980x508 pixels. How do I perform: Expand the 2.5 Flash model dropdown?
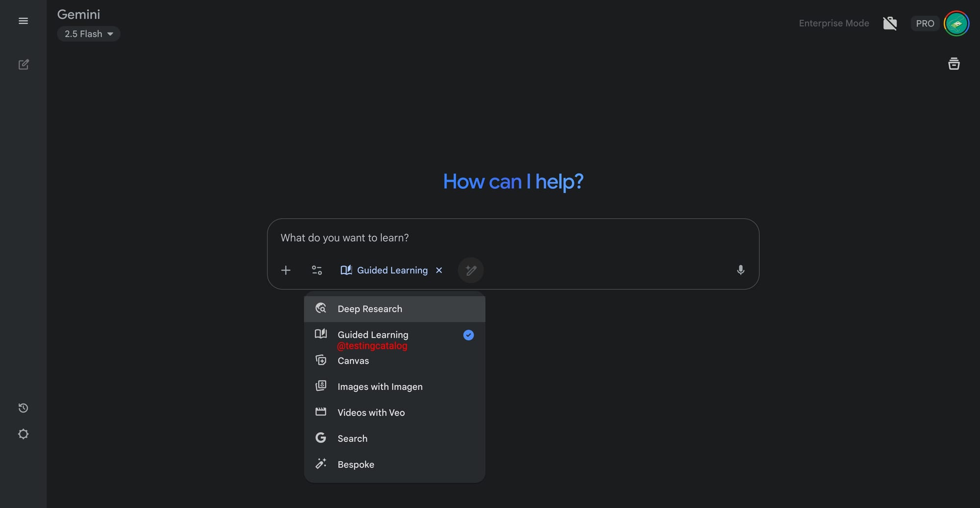click(89, 34)
